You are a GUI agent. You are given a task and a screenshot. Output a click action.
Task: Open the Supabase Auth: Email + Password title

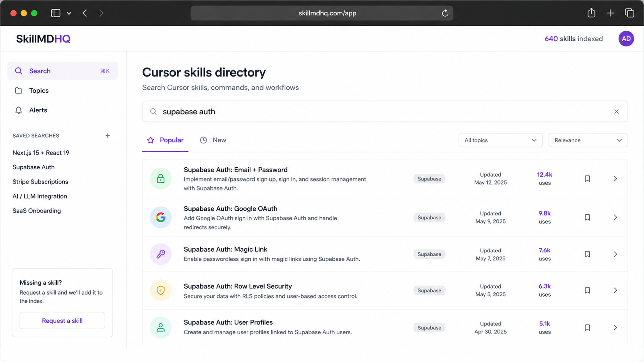235,170
